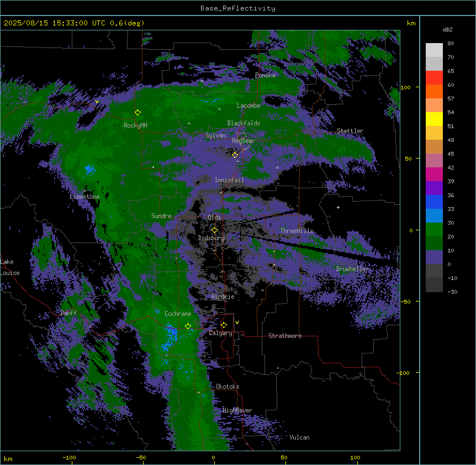Screen dimensions: 476x465
Task: Click the Banff label
Action: [x=68, y=313]
